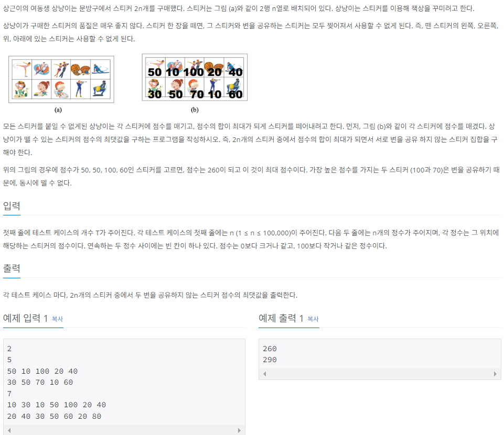Click the skier sticker in figure (a)
Viewport: 504px width, 435px height.
[100, 69]
